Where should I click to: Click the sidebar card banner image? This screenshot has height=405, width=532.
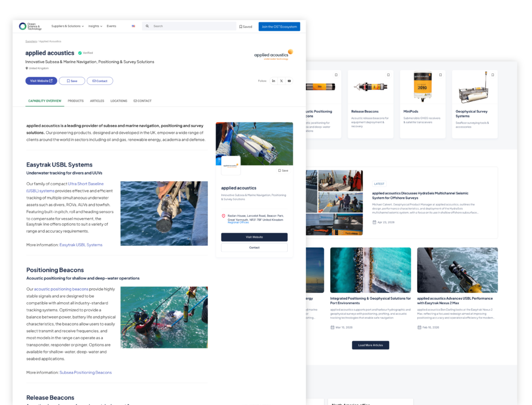255,143
